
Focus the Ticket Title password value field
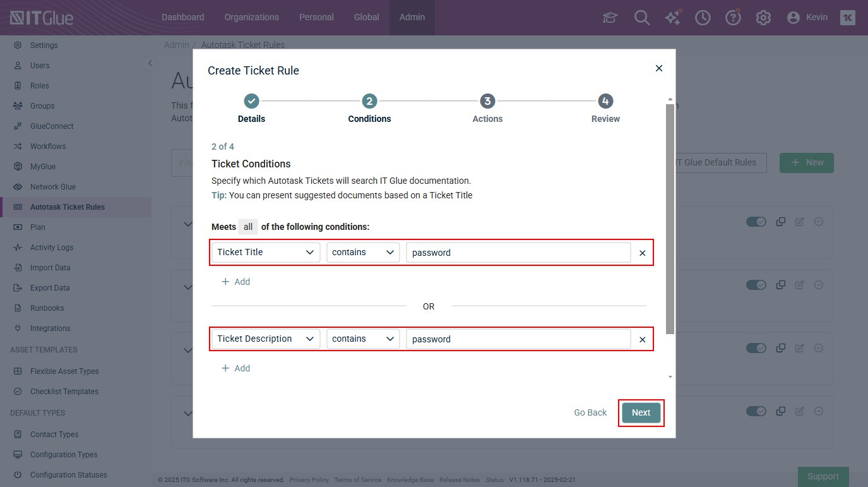518,253
